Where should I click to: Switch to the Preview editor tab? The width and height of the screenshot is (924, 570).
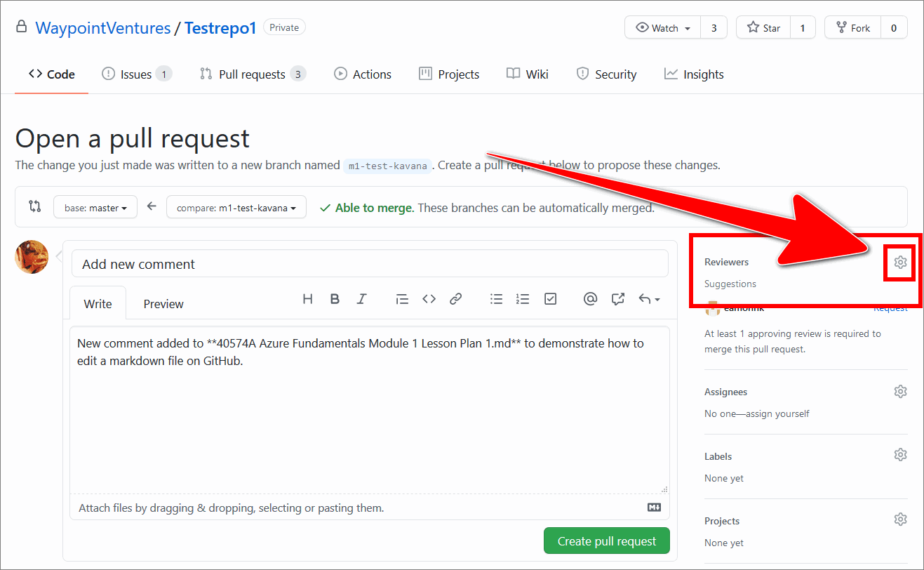[163, 303]
